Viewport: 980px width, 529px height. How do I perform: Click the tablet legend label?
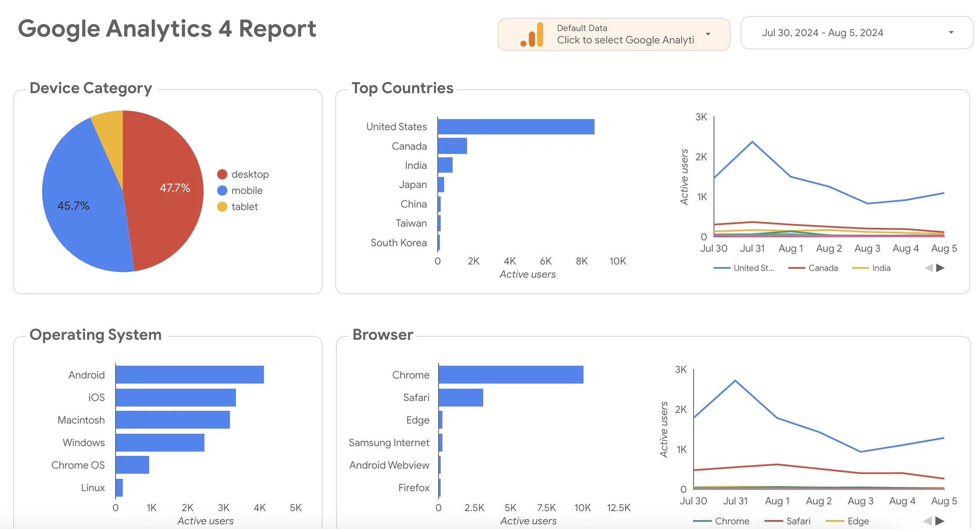click(x=245, y=207)
